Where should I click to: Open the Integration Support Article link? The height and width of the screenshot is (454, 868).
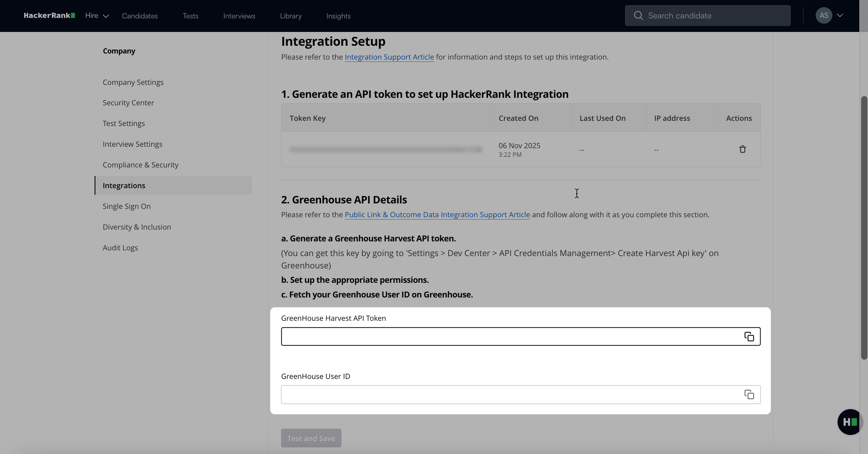point(389,57)
